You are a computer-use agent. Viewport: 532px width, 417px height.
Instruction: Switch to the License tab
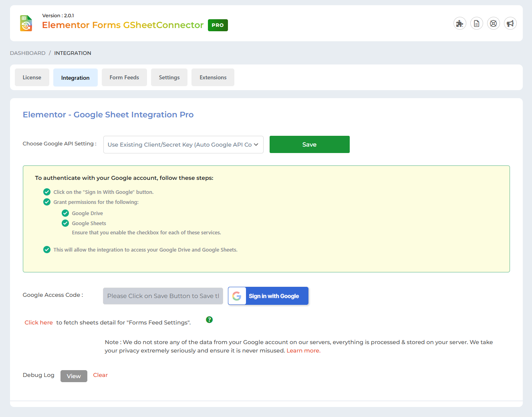click(x=32, y=77)
